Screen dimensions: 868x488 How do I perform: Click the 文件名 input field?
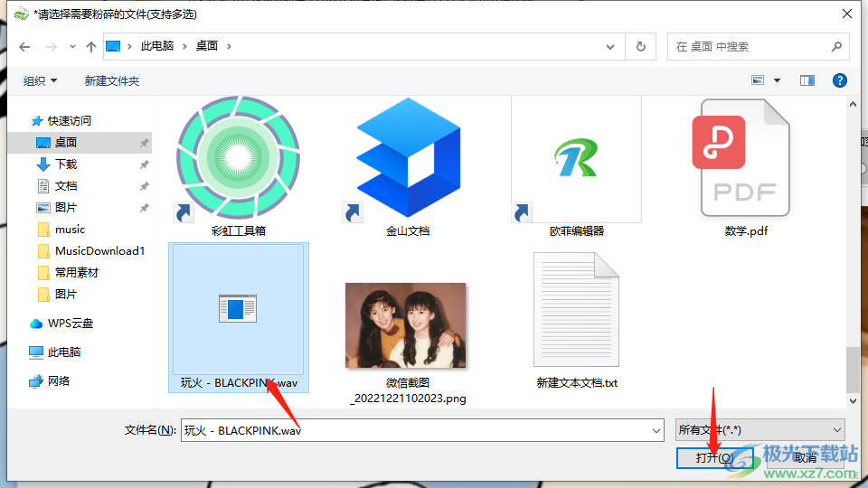coord(422,430)
